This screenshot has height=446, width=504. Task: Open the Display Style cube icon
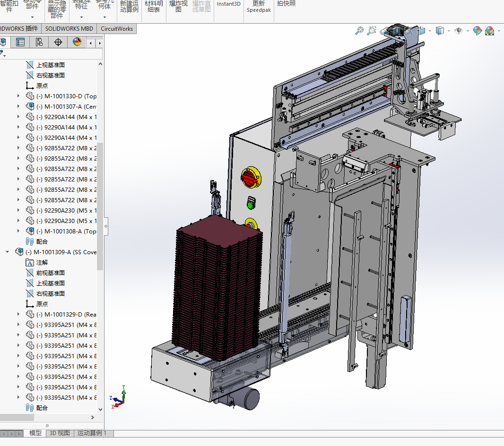tap(440, 31)
